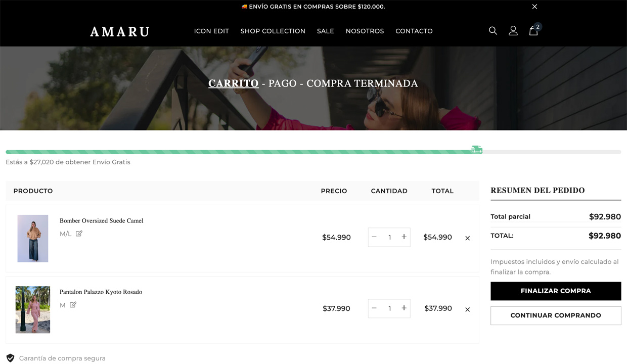Image resolution: width=627 pixels, height=364 pixels.
Task: Click quantity field for Pantalon Palazzo Kyoto Rosado
Action: 389,308
